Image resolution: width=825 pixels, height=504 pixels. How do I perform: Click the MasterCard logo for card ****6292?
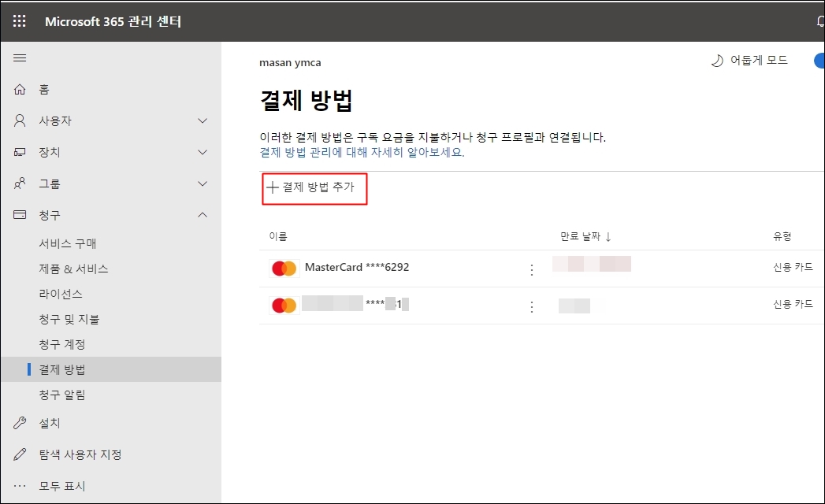[x=284, y=269]
